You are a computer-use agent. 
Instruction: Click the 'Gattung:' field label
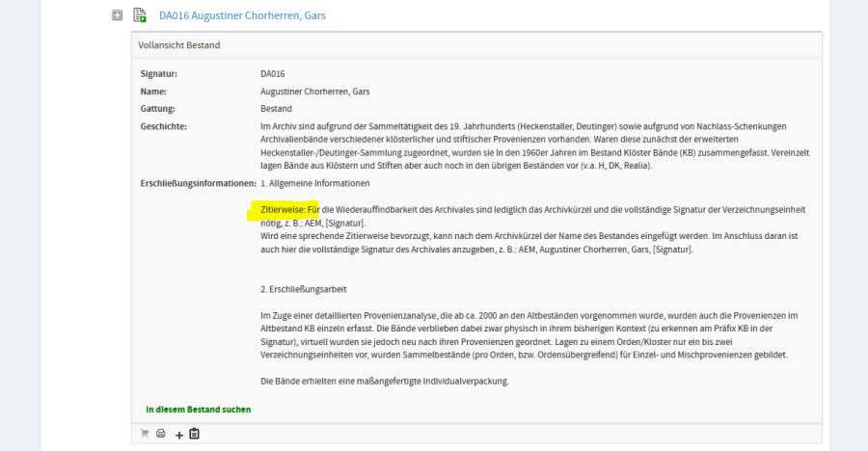coord(158,109)
